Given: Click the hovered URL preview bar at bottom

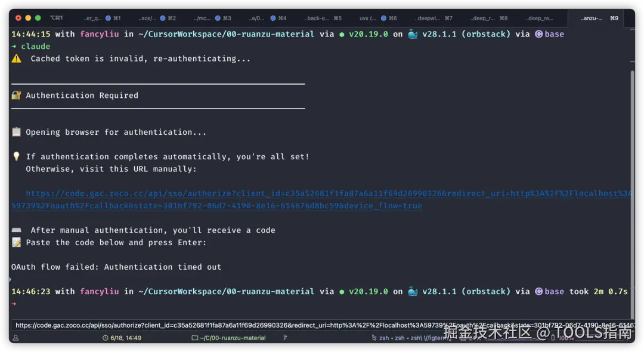Looking at the screenshot, I should click(x=323, y=325).
